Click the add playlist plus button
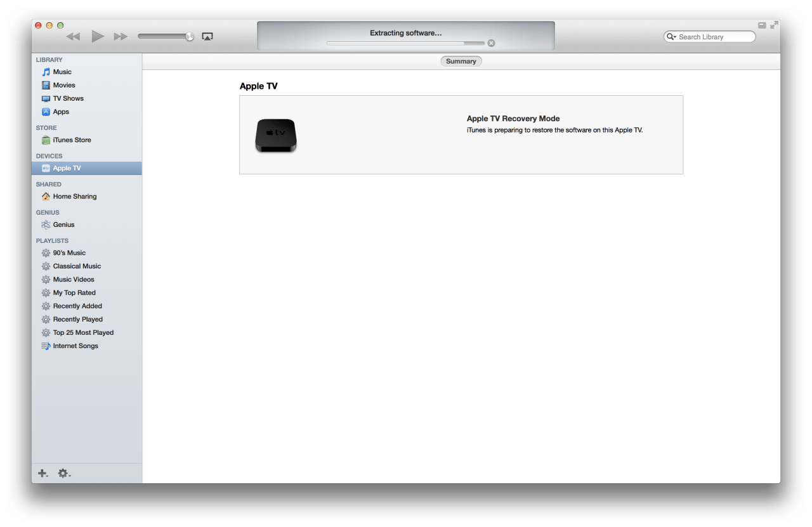 tap(43, 473)
